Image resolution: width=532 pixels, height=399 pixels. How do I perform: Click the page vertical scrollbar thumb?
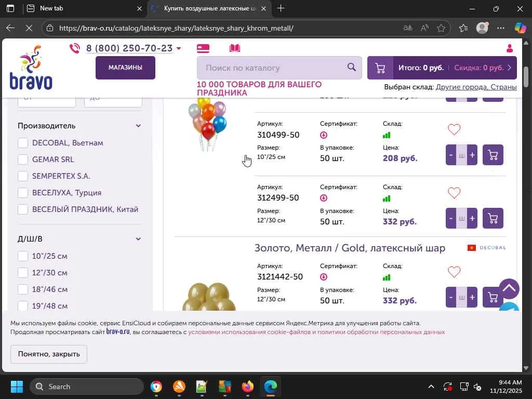(526, 77)
